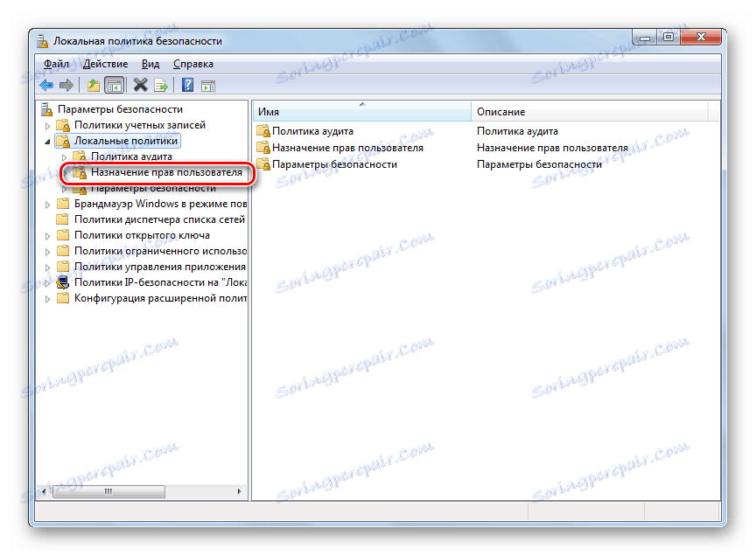Expand Брандмауэр Windows tree node
756x556 pixels.
(x=47, y=205)
